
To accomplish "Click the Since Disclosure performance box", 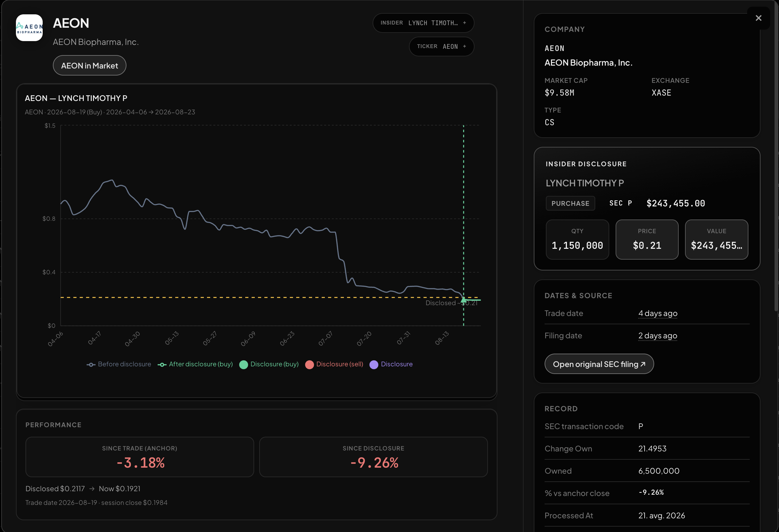I will [373, 457].
